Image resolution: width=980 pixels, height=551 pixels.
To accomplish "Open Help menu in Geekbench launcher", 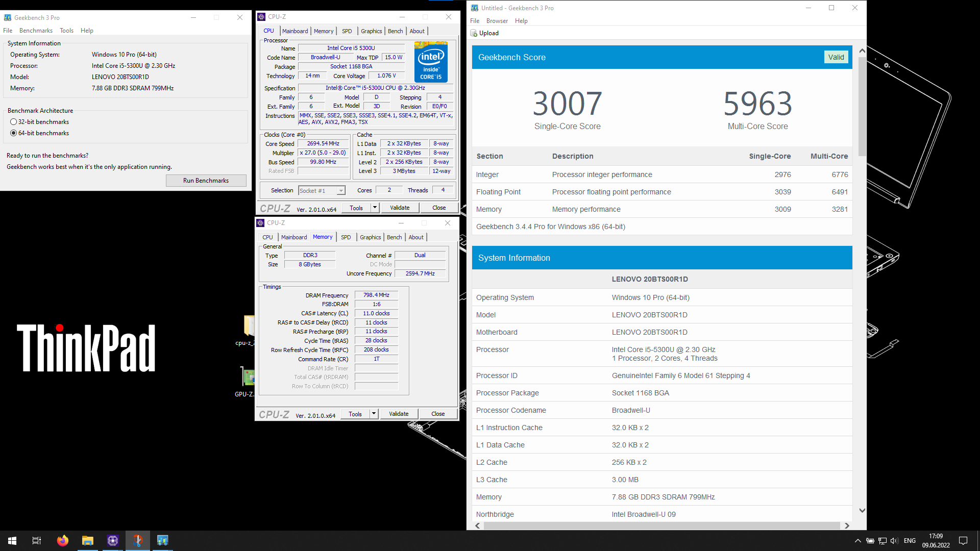I will (x=87, y=31).
